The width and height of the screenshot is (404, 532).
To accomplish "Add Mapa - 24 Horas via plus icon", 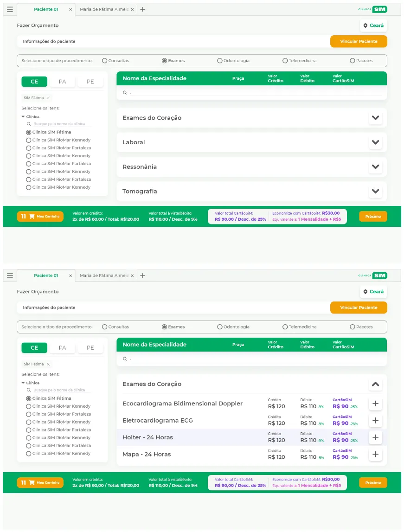I will tap(375, 455).
